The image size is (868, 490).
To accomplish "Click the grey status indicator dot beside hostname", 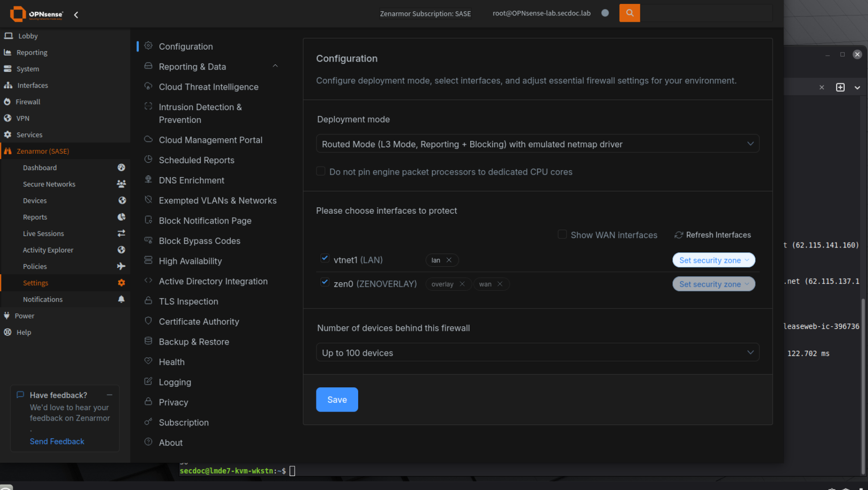I will [605, 13].
